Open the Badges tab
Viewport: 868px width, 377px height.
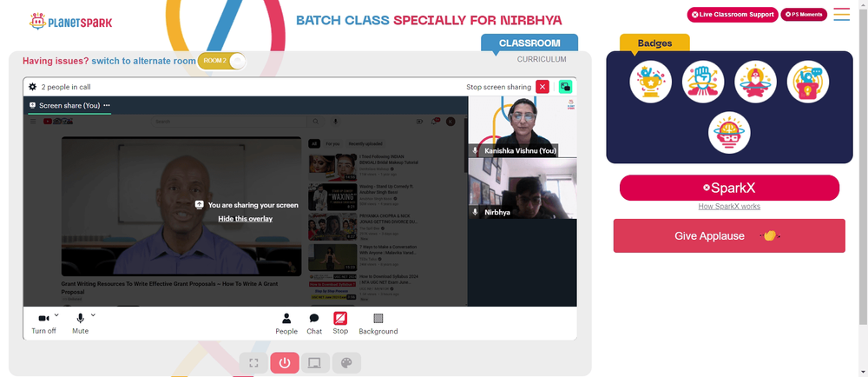(x=654, y=43)
